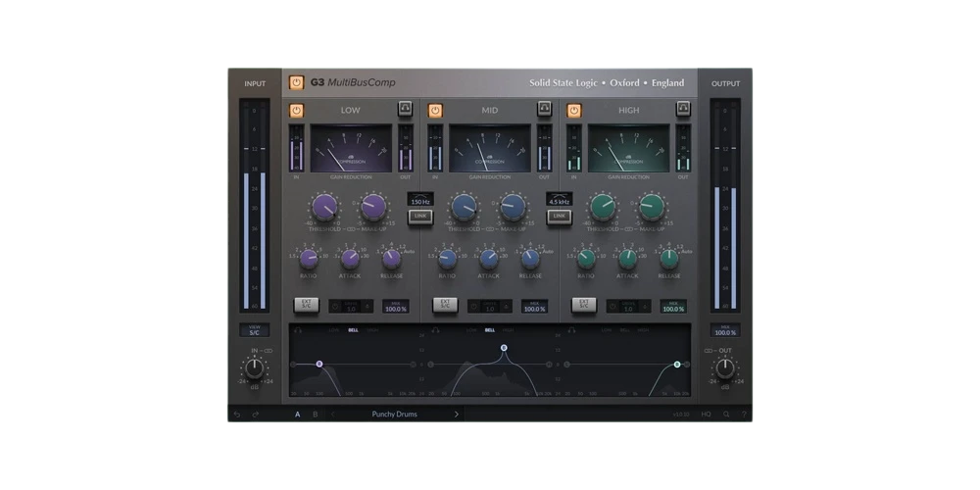Open the help question mark icon
This screenshot has height=490, width=980.
pos(744,415)
